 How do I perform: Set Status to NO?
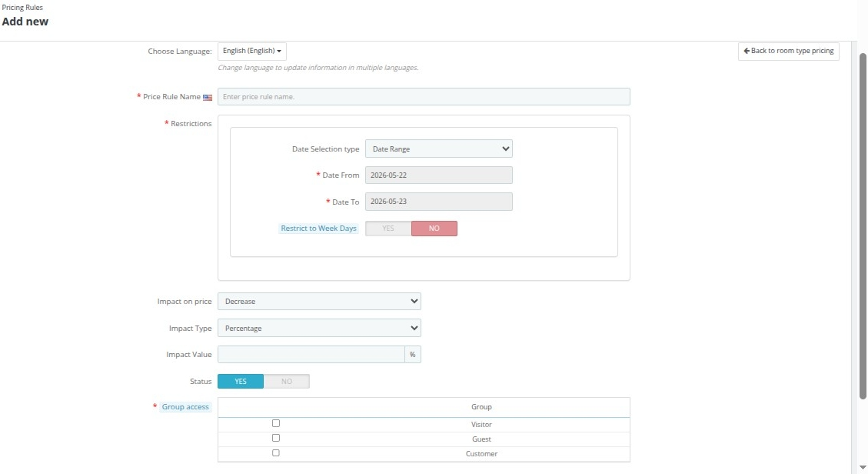click(286, 382)
